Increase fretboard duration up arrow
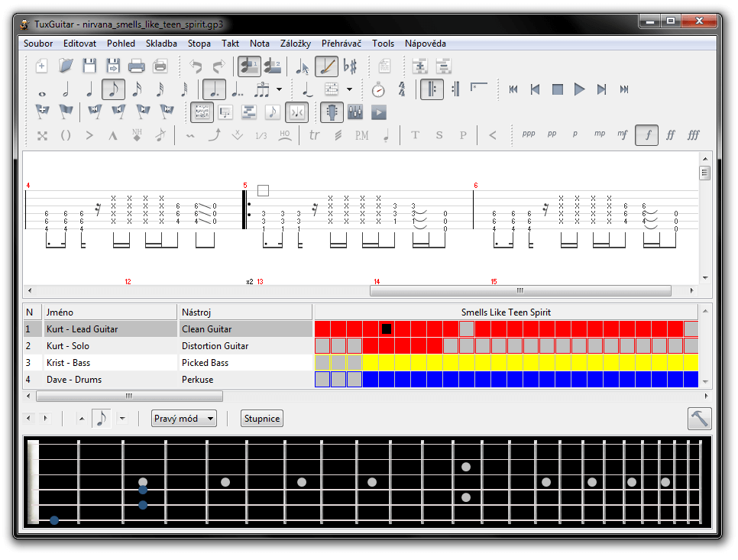 tap(82, 419)
